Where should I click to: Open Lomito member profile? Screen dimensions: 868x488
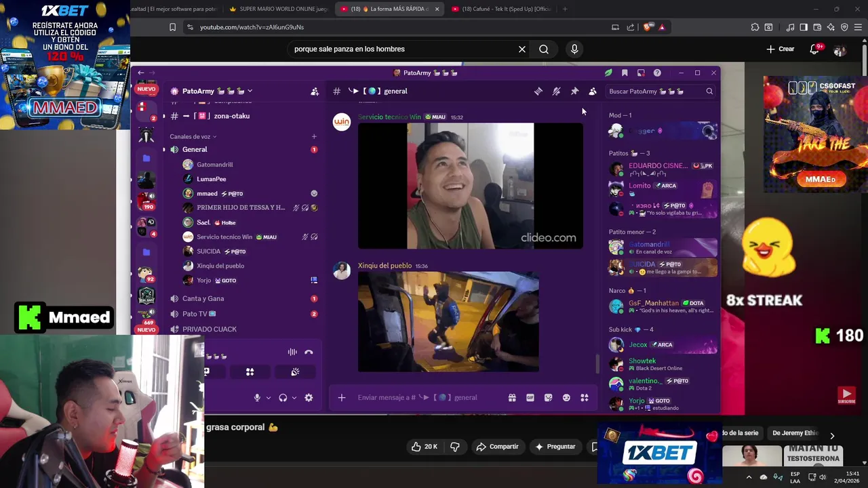663,189
